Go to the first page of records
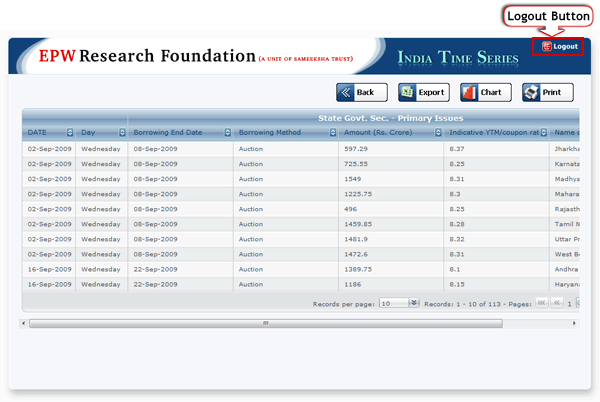Viewport: 600px width, 402px height. pos(541,302)
